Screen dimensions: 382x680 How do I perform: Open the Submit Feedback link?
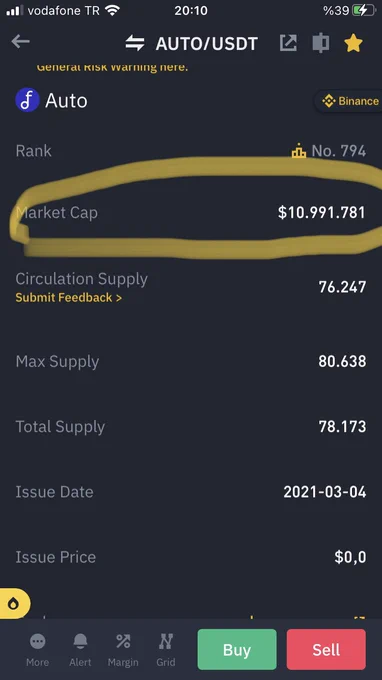point(69,298)
